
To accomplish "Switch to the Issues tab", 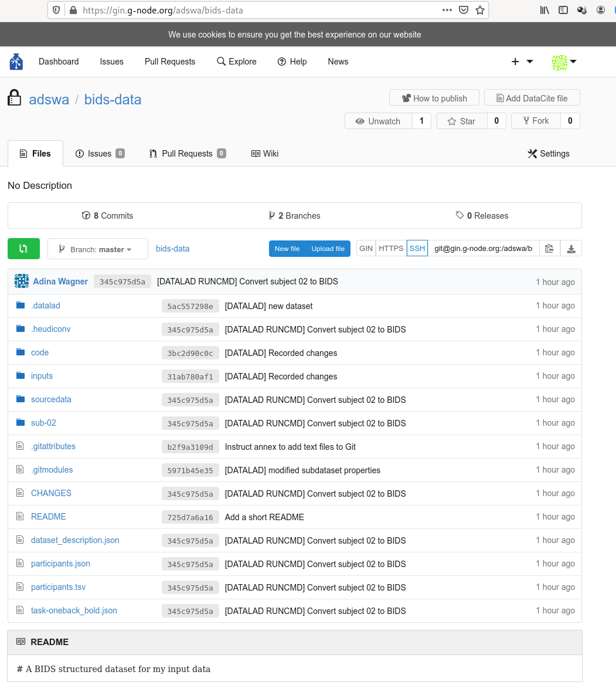I will [x=99, y=154].
